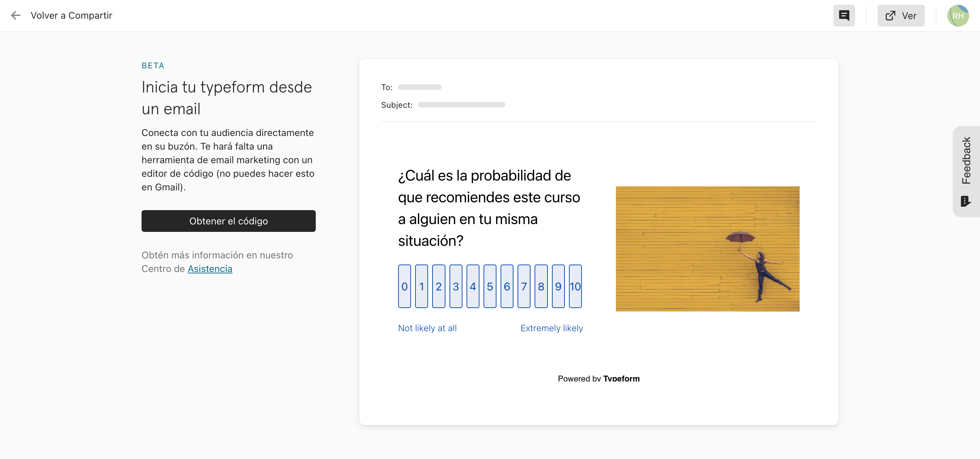The width and height of the screenshot is (980, 459).
Task: Select rating 4 in preview
Action: [473, 286]
